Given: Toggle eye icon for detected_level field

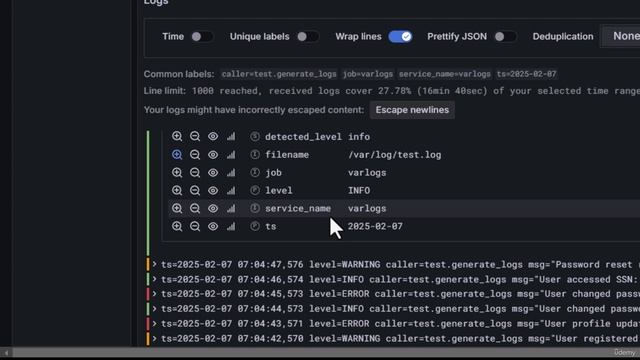Looking at the screenshot, I should point(213,136).
